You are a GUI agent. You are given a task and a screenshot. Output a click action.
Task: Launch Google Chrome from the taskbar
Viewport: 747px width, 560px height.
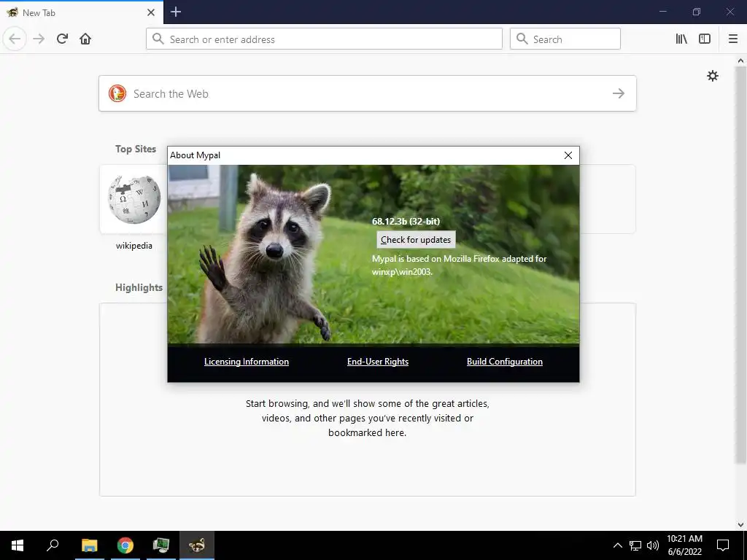[125, 545]
